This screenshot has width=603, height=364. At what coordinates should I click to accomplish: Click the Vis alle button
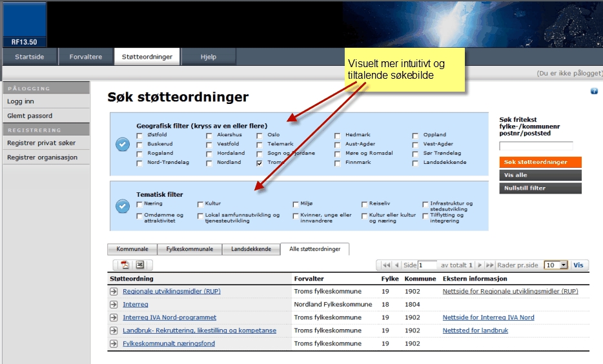point(540,175)
